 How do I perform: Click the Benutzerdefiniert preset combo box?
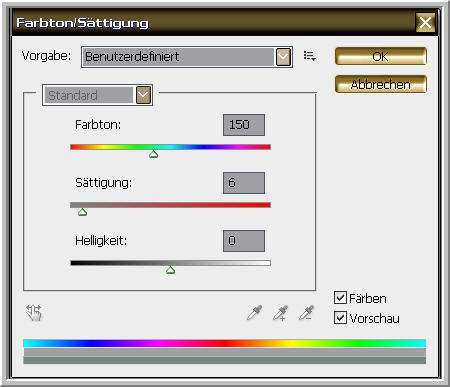click(187, 57)
